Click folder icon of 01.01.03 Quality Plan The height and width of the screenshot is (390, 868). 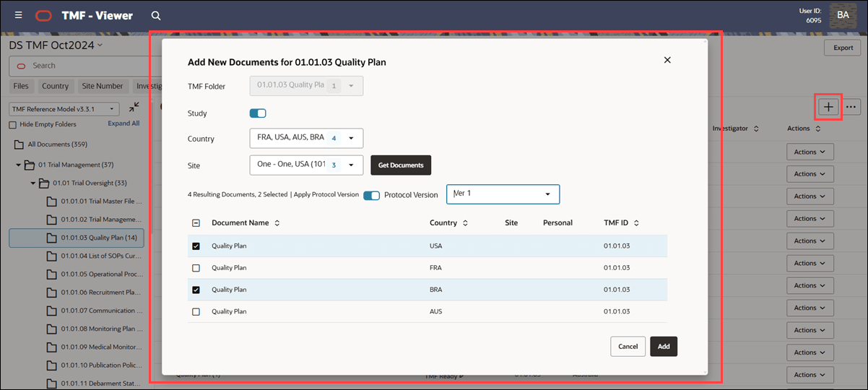[52, 238]
